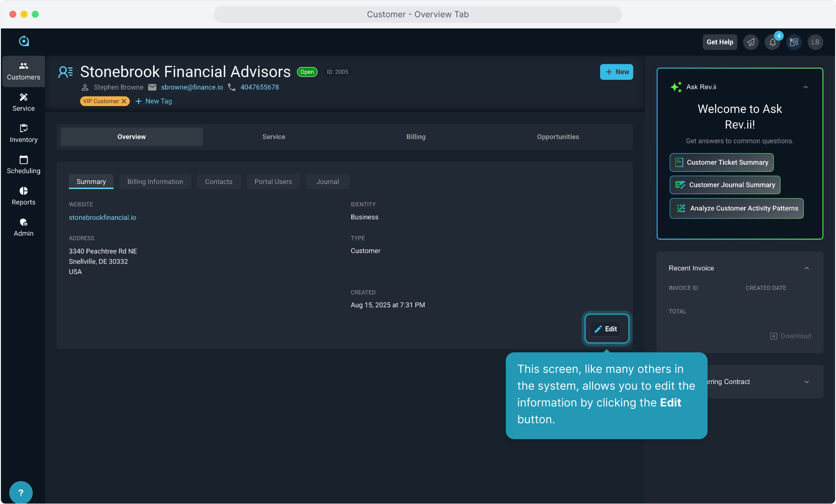Open the notifications bell

pos(772,42)
